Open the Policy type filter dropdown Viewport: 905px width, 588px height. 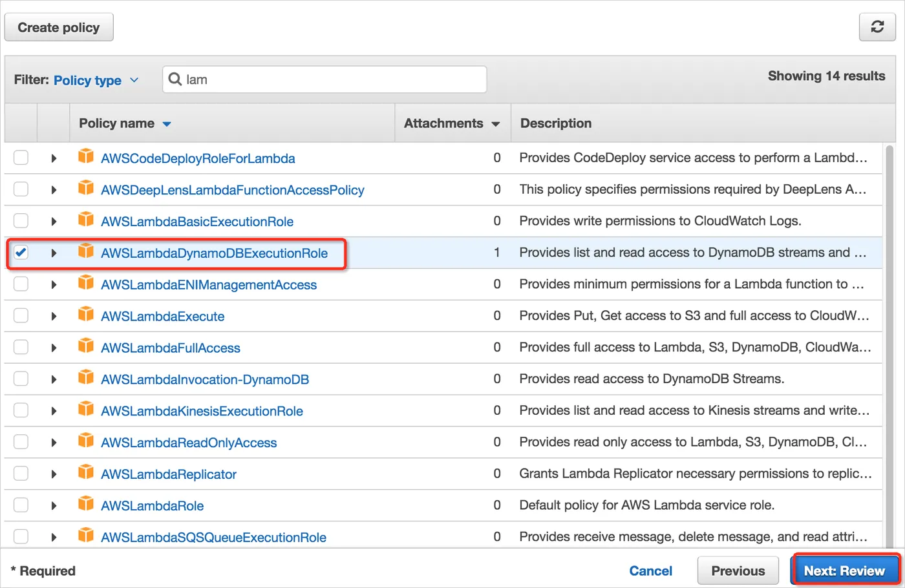[96, 80]
